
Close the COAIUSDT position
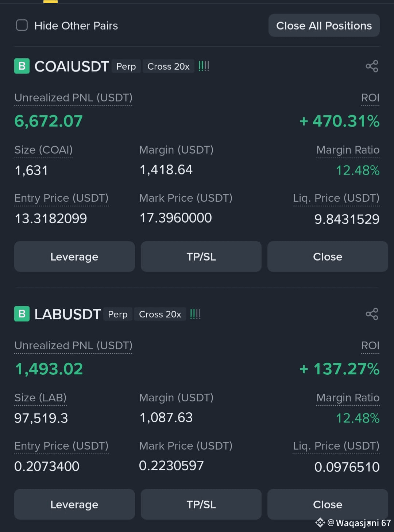point(328,257)
